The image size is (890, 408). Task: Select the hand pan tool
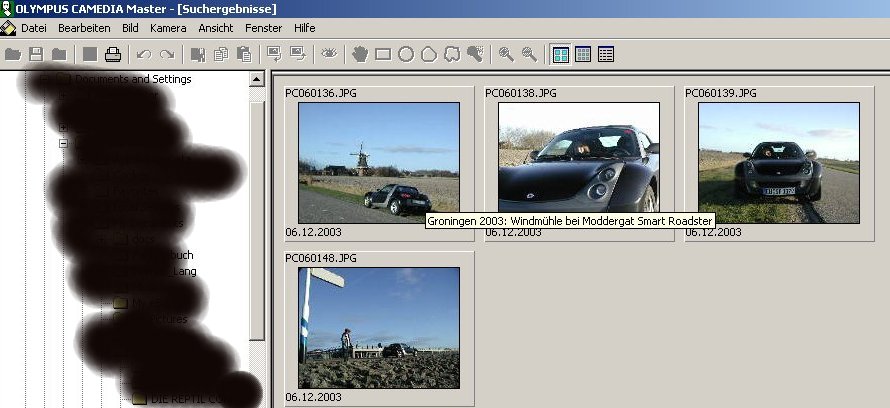(x=358, y=54)
